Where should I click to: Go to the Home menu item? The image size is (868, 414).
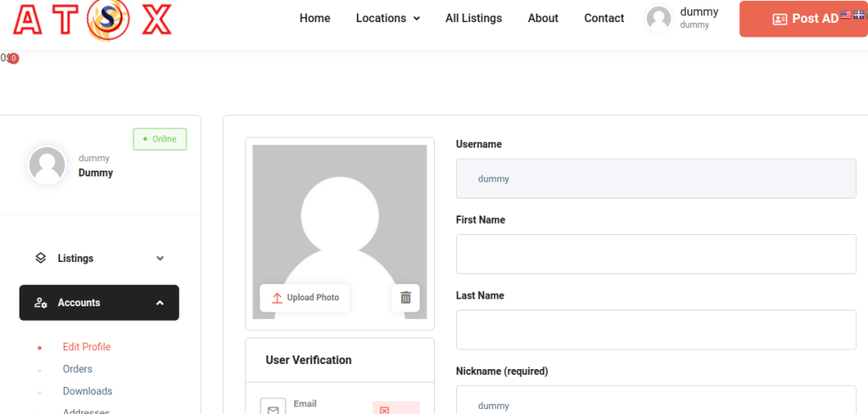[314, 19]
